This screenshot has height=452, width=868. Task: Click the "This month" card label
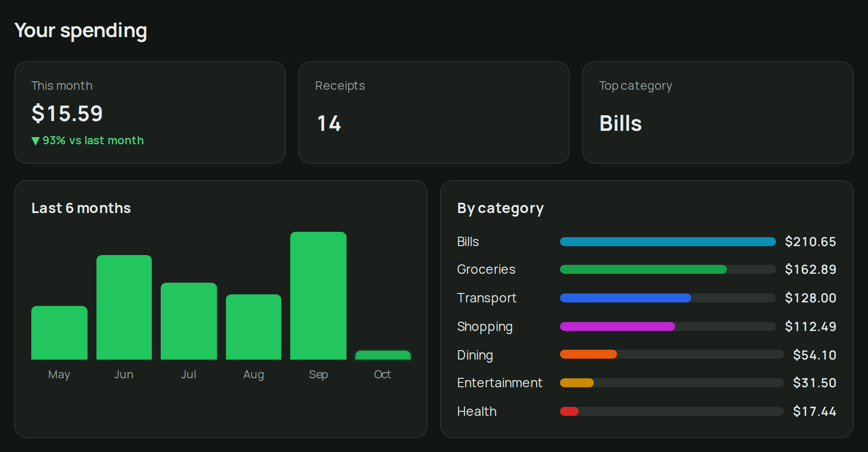62,85
